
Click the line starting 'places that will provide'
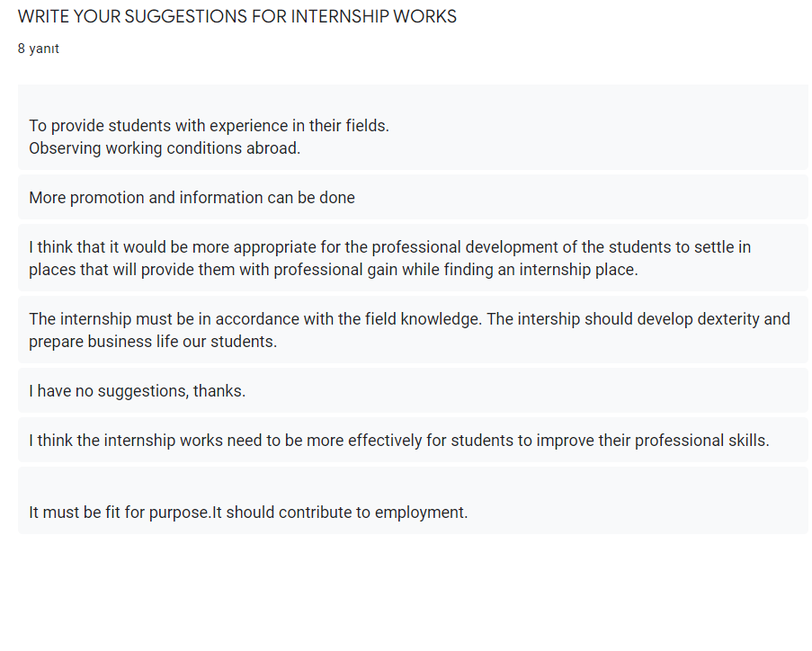[333, 270]
